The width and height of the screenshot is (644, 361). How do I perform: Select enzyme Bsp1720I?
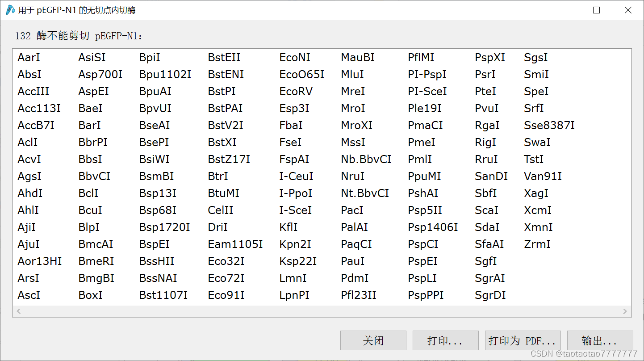click(164, 227)
